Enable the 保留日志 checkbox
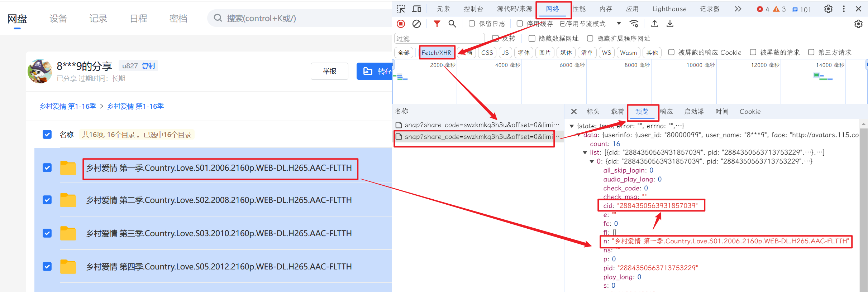868x292 pixels. pyautogui.click(x=472, y=24)
